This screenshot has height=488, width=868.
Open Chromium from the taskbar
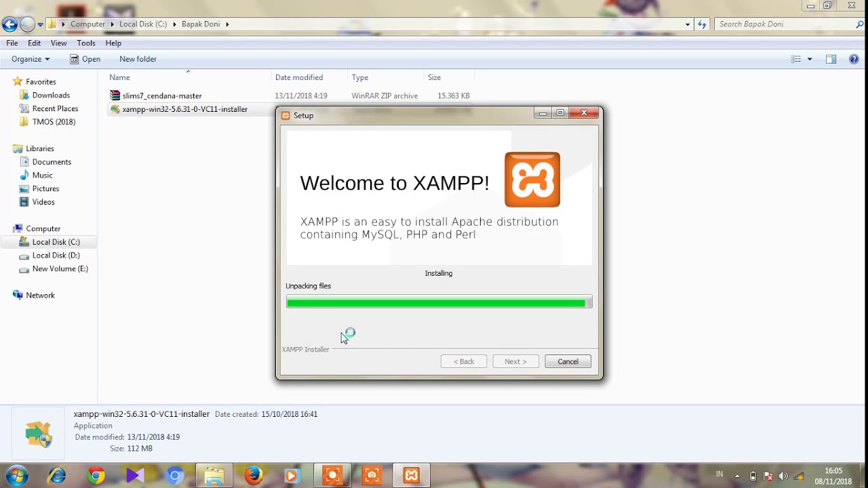(x=174, y=476)
